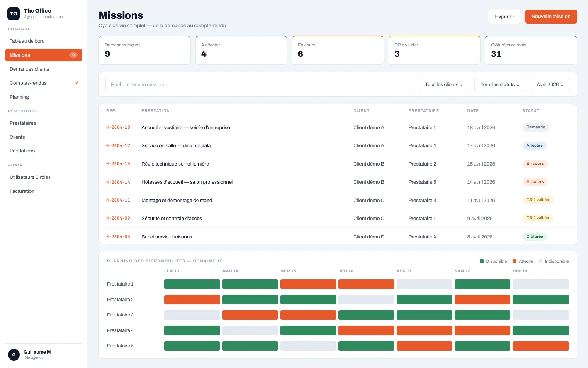Select the Demandes reçues card
Screen dimensions: 588x368
point(144,50)
